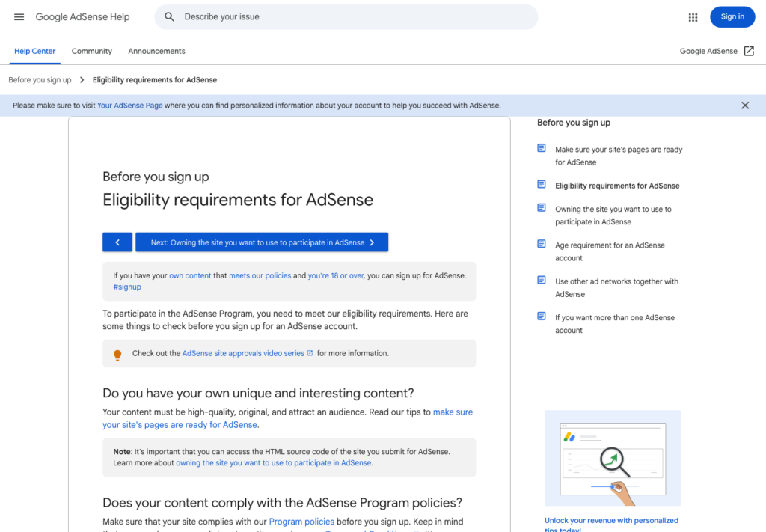Open the hamburger main menu
Viewport: 766px width, 532px height.
pyautogui.click(x=19, y=17)
